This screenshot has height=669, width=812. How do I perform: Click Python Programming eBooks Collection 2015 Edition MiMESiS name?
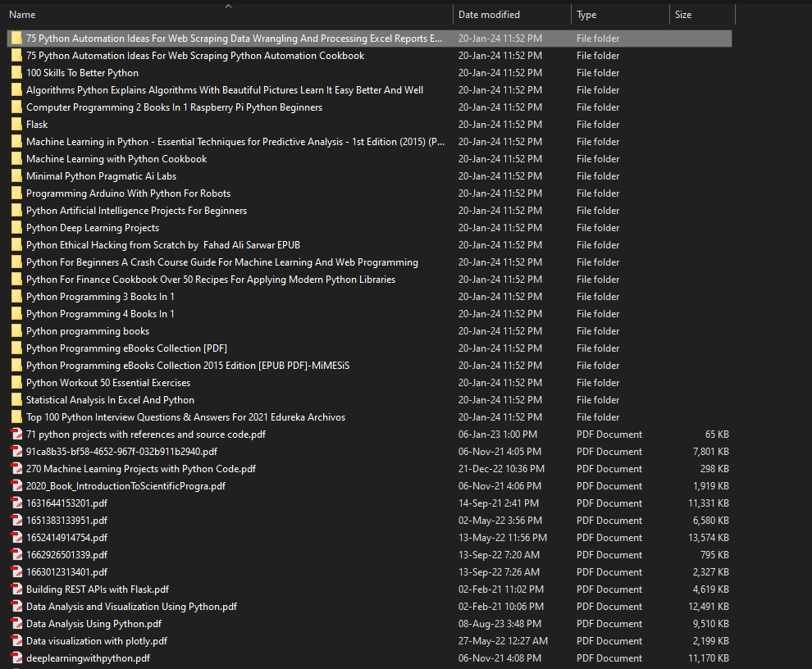point(188,366)
